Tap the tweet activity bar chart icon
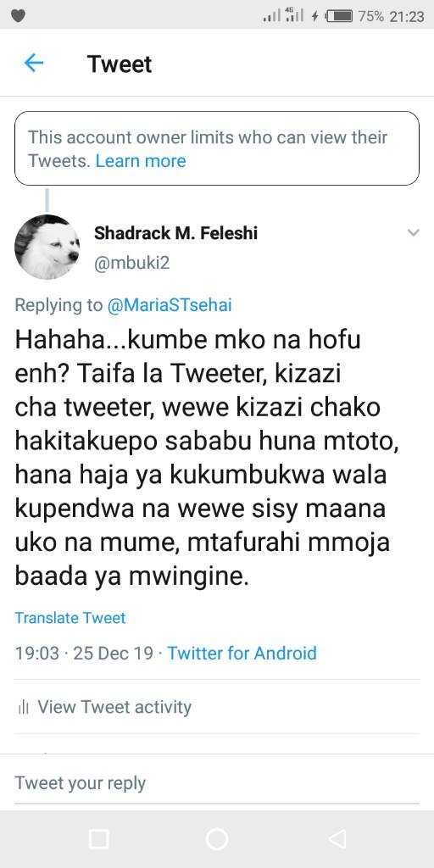This screenshot has height=868, width=434. [23, 707]
